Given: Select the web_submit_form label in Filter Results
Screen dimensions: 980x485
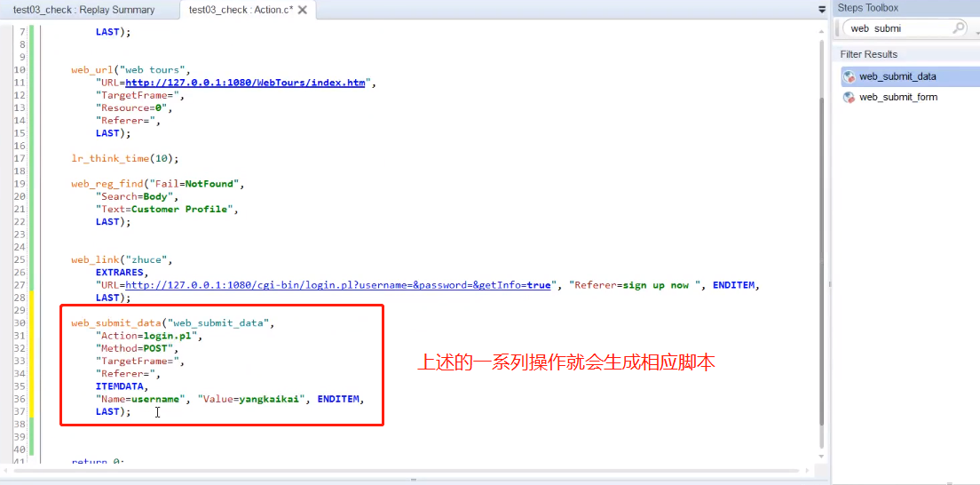Looking at the screenshot, I should tap(898, 98).
